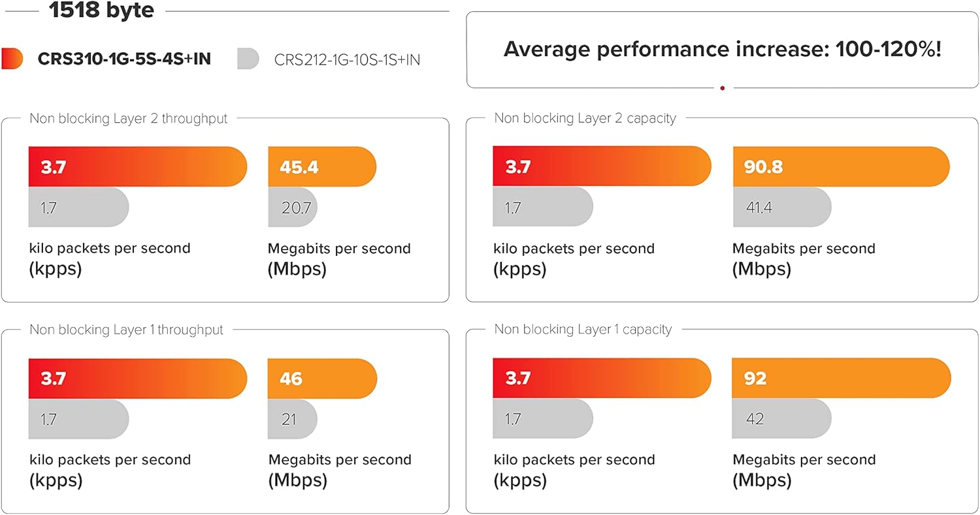
Task: Click the Non blocking Layer 1 throughput title
Action: tap(127, 330)
